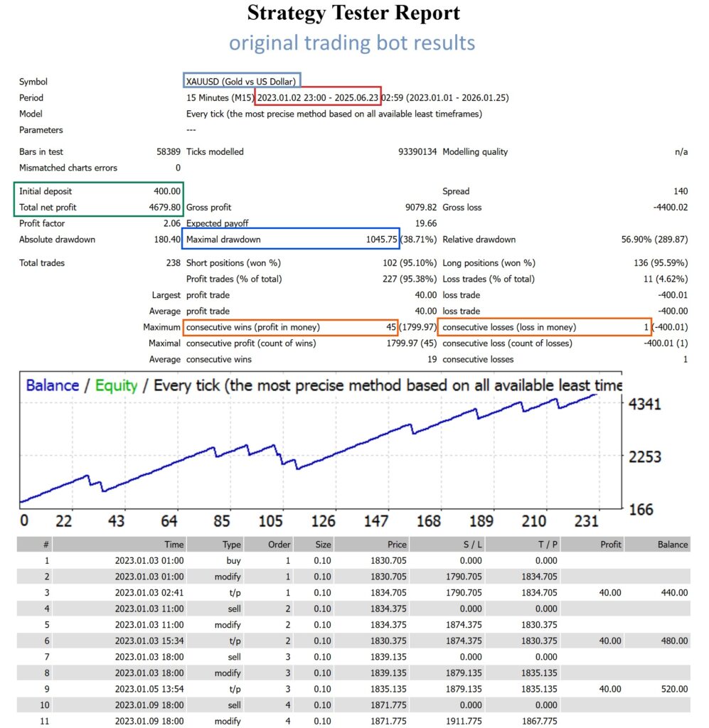Image resolution: width=709 pixels, height=728 pixels.
Task: Click the Balance column header in table
Action: click(x=672, y=545)
